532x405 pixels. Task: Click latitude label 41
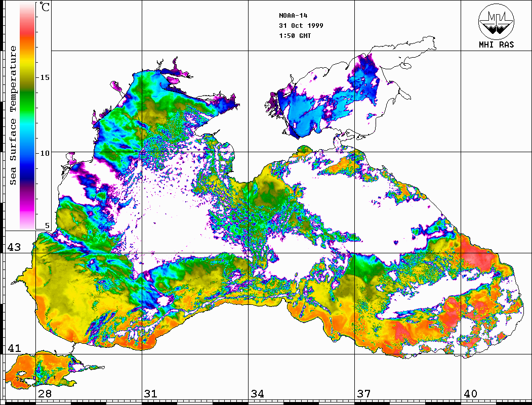(14, 348)
